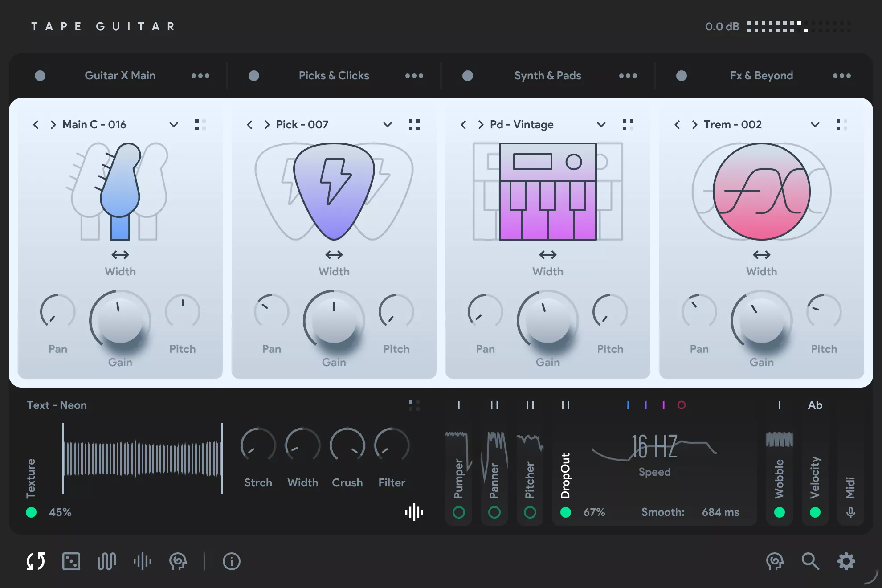
Task: Expand the Pick - 007 preset list
Action: (388, 125)
